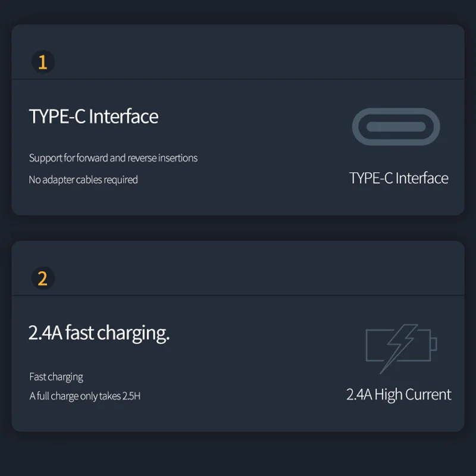Click the battery terminal tip on charging icon
This screenshot has width=476, height=476.
click(434, 344)
